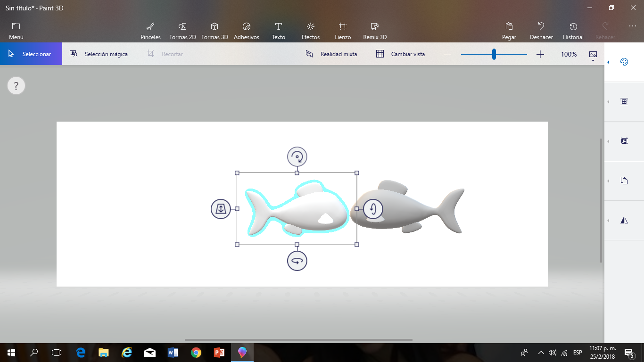Click the rotation handle below the selected fish
This screenshot has height=362, width=644.
(x=297, y=261)
